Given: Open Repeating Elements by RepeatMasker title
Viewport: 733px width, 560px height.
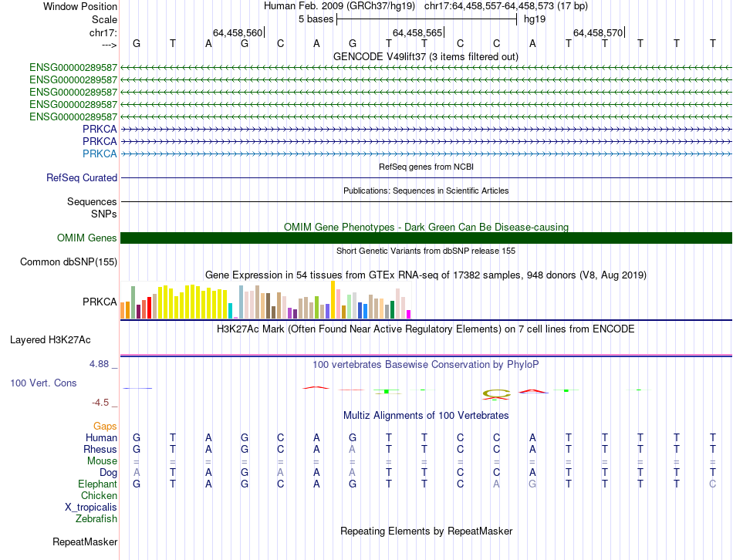Looking at the screenshot, I should point(426,531).
